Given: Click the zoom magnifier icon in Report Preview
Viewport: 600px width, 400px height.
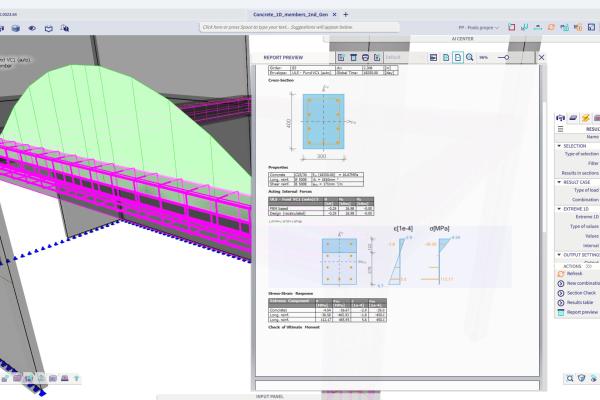Looking at the screenshot, I should coord(470,57).
